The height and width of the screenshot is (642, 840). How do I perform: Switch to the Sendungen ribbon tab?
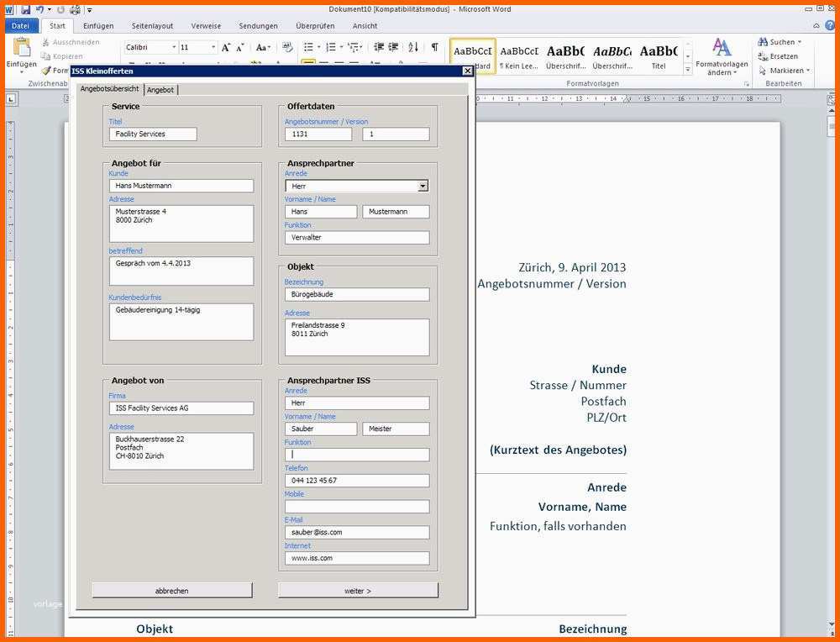[x=258, y=26]
